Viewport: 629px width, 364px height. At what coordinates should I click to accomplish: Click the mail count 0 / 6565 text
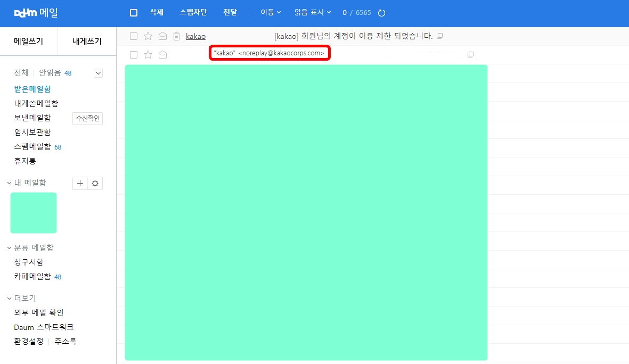point(357,13)
